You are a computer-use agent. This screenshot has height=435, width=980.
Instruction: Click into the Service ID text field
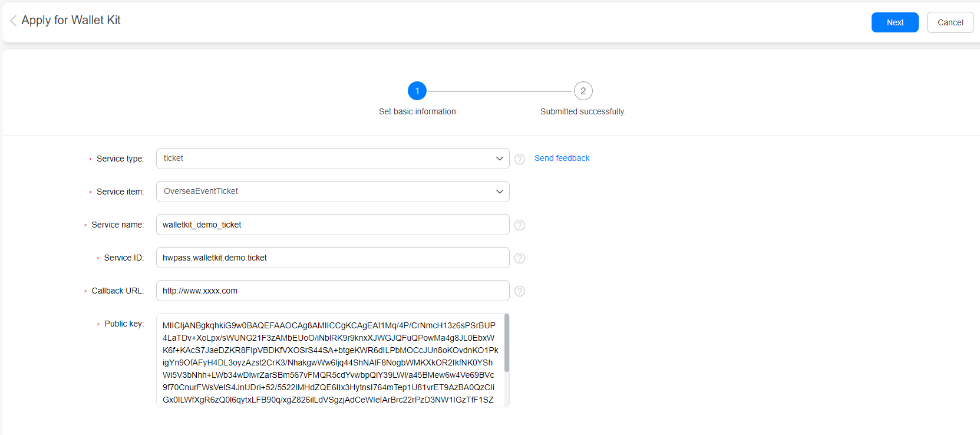point(332,258)
